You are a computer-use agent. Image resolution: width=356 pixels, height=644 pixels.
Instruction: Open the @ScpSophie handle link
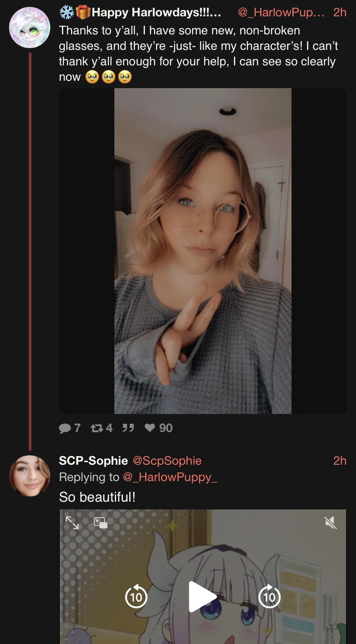click(x=167, y=461)
